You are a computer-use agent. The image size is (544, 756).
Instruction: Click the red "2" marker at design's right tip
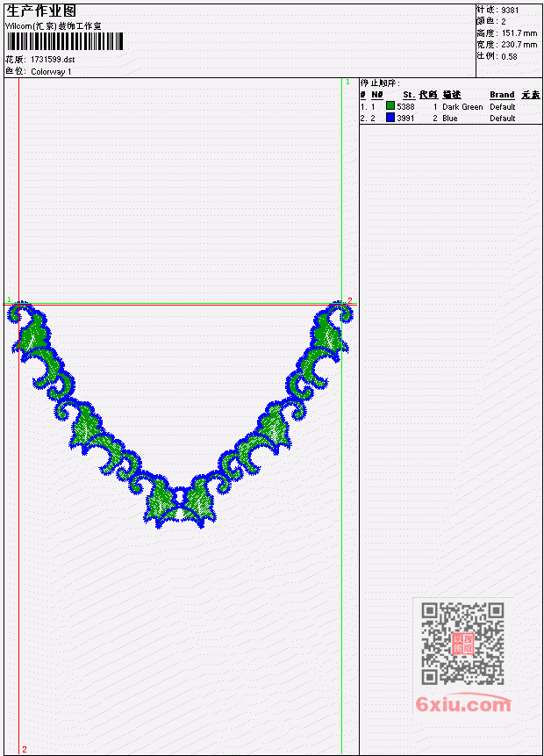click(x=350, y=300)
